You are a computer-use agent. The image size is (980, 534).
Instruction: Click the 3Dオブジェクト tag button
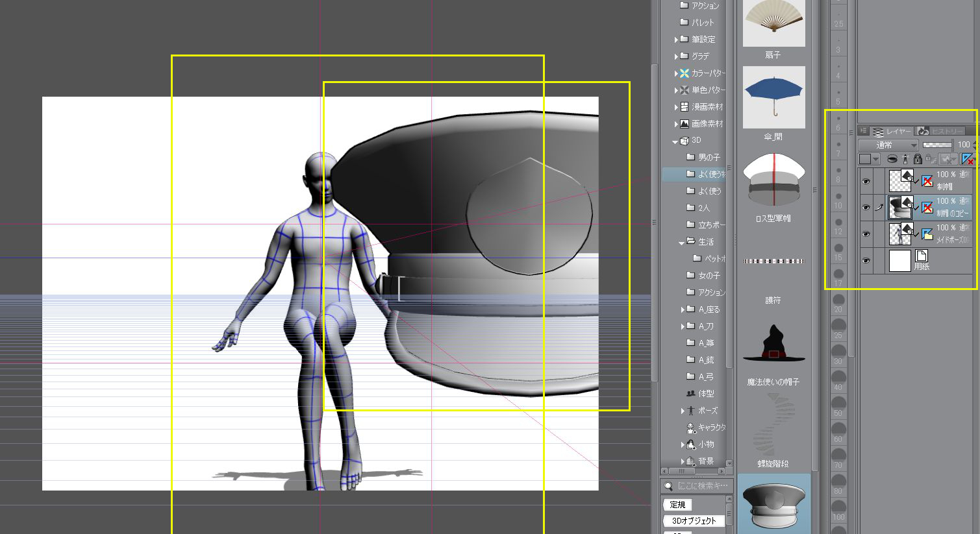(694, 520)
